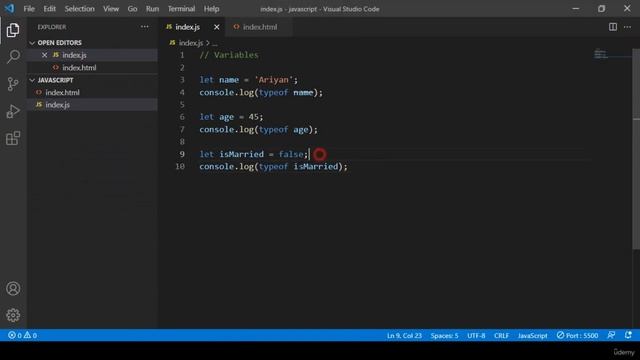Screen dimensions: 640x360
Task: Split the editor to the right
Action: 613,27
